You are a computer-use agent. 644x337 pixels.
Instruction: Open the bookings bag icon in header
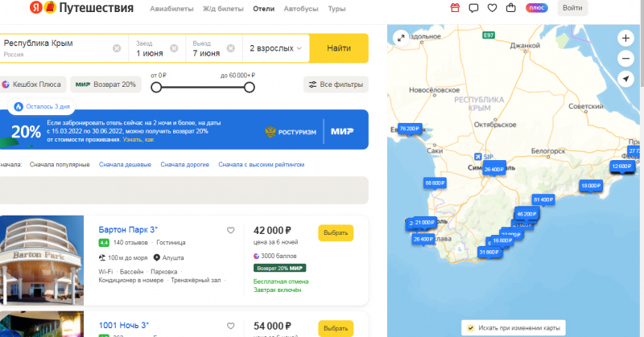coord(511,8)
